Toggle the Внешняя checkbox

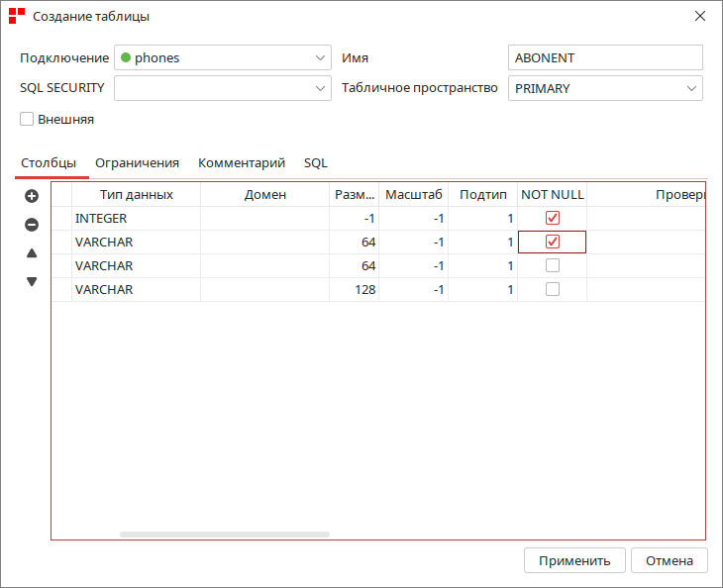pyautogui.click(x=27, y=119)
